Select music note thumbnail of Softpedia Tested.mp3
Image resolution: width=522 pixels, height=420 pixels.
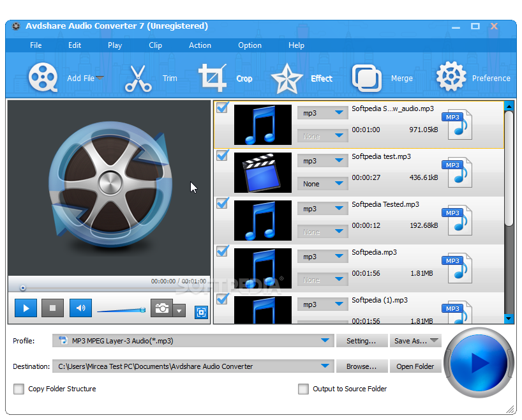coord(263,220)
